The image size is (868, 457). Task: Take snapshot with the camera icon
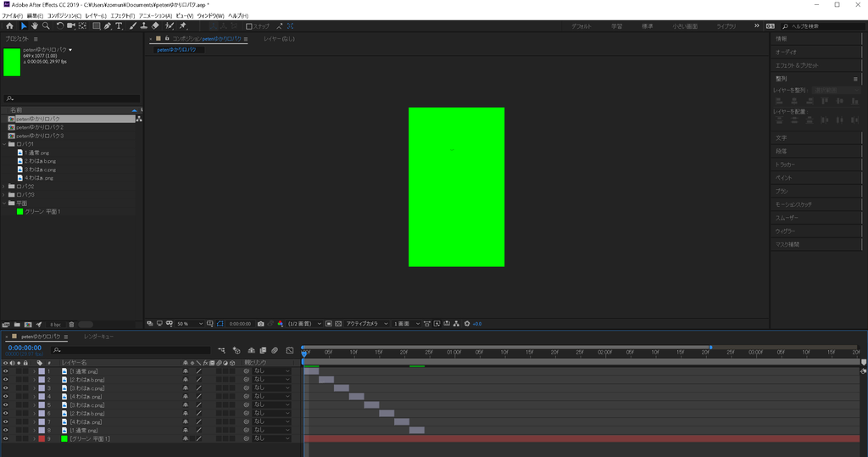pos(261,324)
